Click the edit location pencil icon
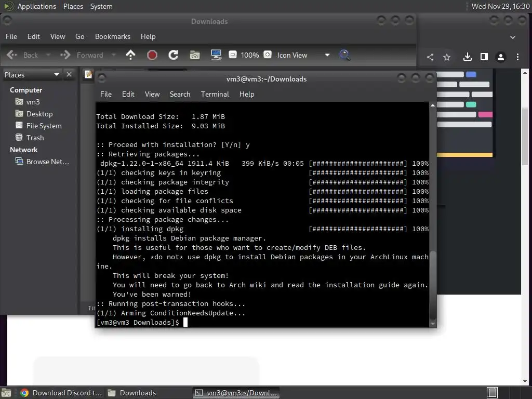 [88, 74]
